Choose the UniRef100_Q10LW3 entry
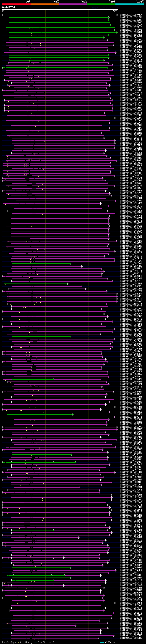Screen dimensions: 146x644 point(131,72)
